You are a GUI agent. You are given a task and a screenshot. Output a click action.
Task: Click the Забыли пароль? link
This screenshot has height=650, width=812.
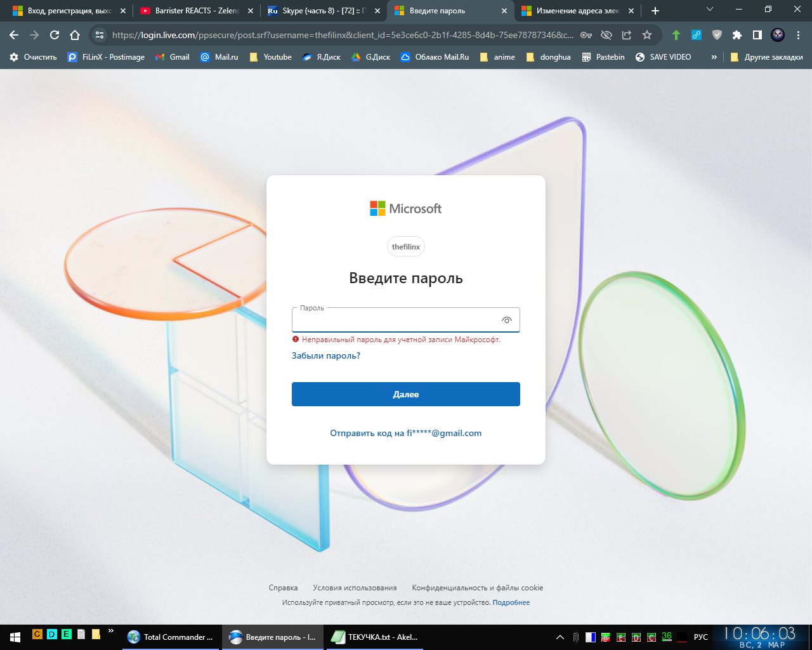pyautogui.click(x=326, y=355)
